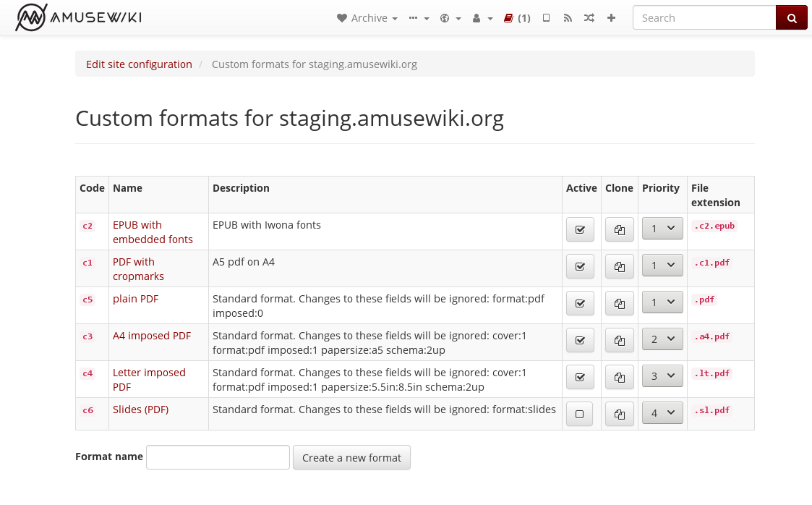Clone the EPUB with embedded fonts format
This screenshot has height=505, width=812.
[x=620, y=230]
